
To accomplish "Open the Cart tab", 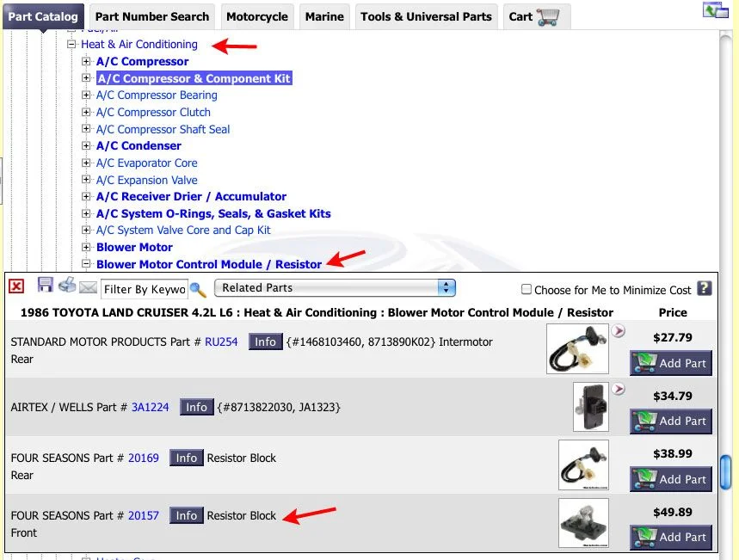I will click(536, 16).
